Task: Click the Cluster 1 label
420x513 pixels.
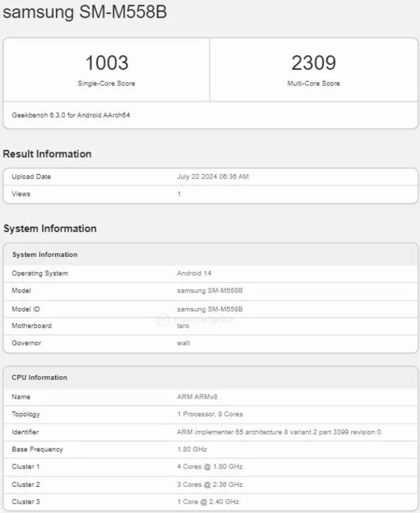Action: [26, 467]
